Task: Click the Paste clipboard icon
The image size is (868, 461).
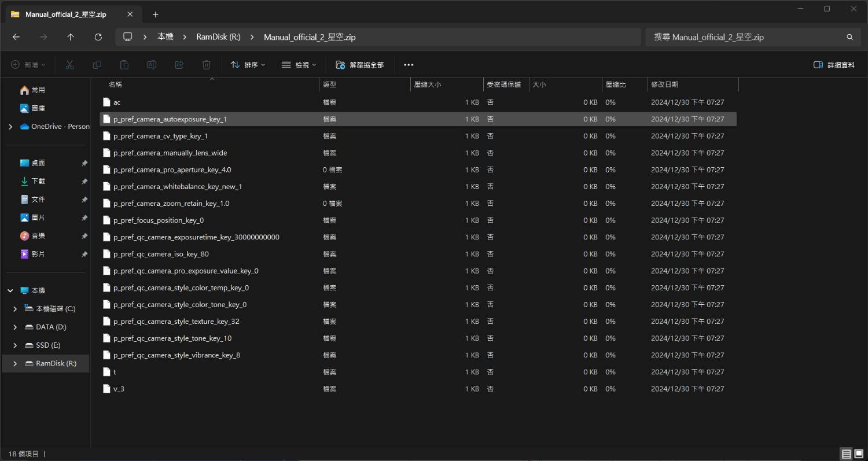Action: click(124, 65)
